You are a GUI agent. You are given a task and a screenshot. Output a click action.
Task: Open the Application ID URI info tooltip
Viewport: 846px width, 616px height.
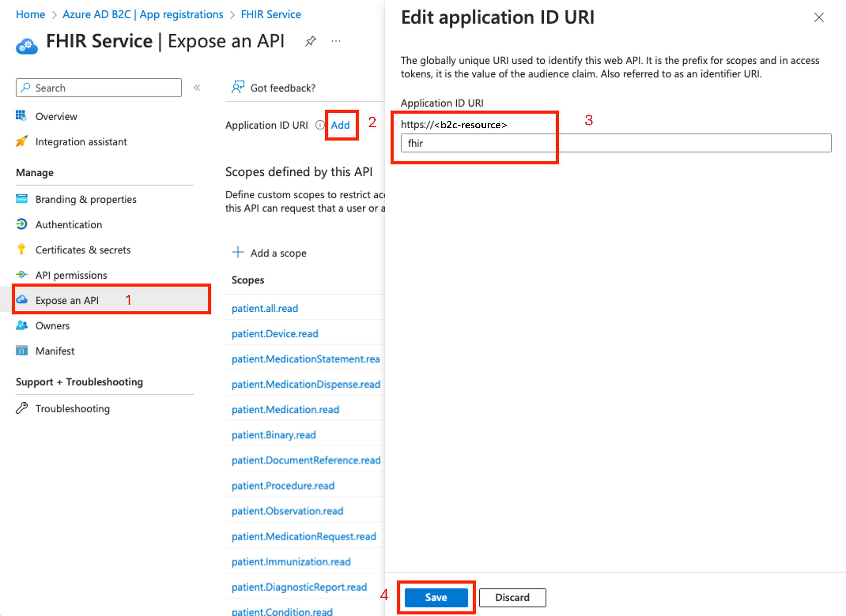(x=320, y=125)
